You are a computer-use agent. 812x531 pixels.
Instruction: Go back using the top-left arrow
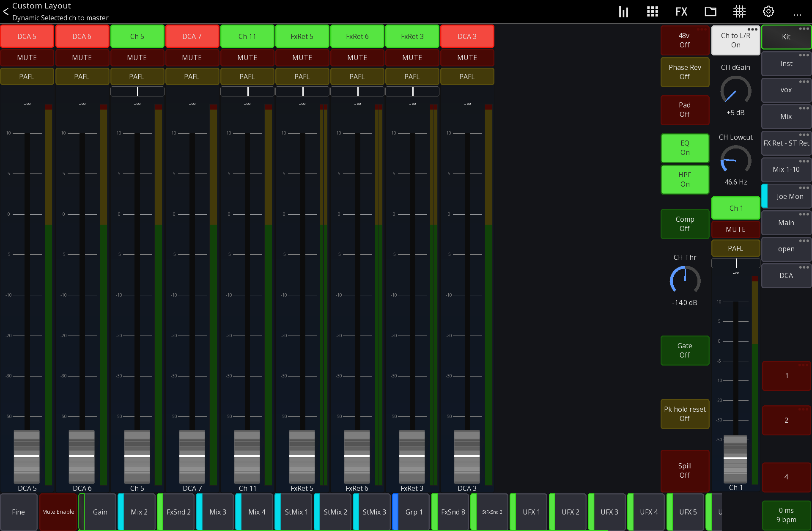point(6,11)
